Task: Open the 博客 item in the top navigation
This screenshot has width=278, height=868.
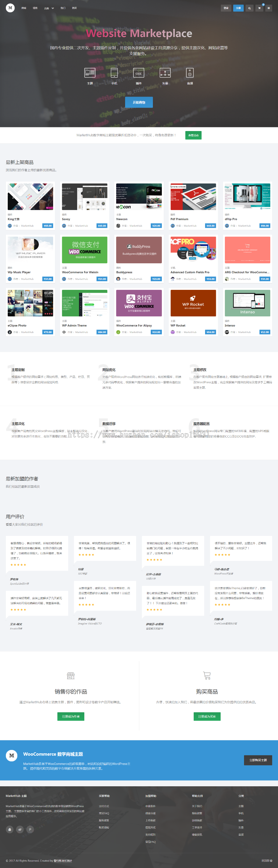Action: point(35,8)
